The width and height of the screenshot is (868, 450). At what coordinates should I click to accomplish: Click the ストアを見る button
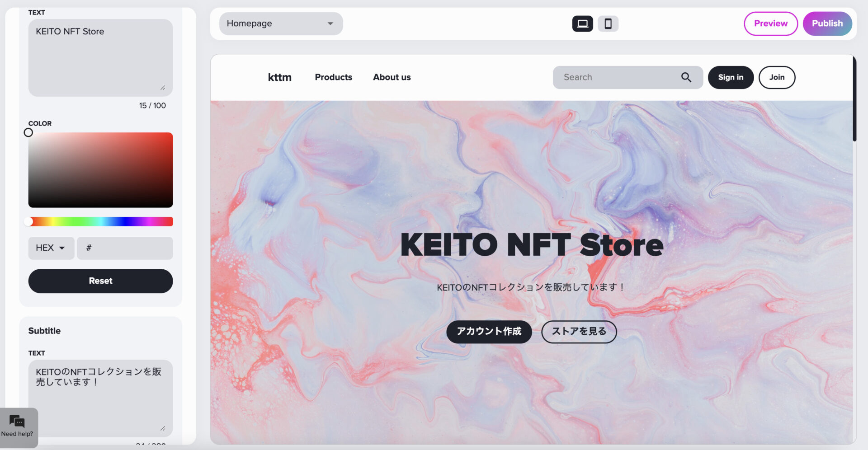point(579,332)
